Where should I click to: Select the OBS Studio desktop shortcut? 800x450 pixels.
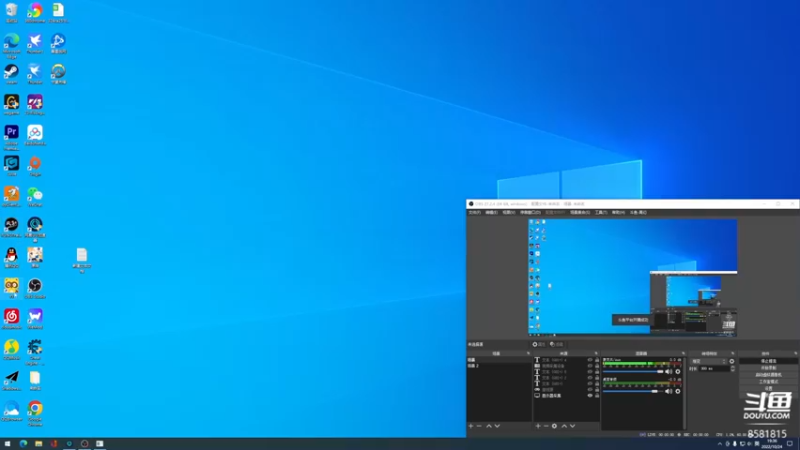click(35, 289)
